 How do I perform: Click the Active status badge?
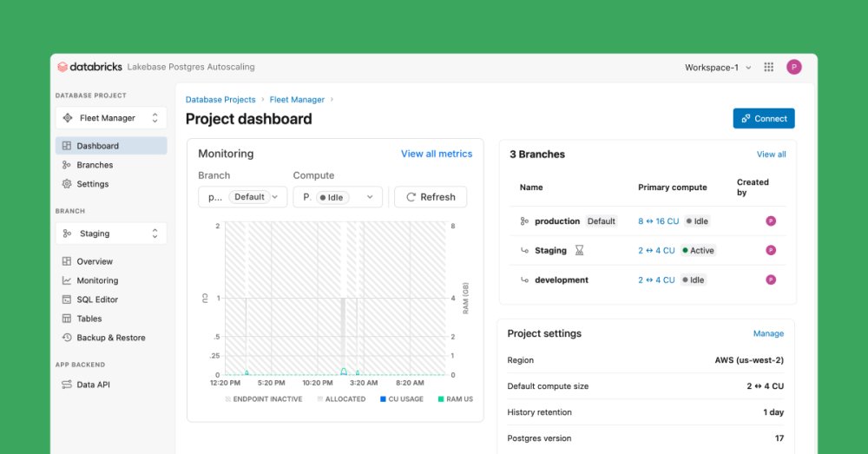698,250
